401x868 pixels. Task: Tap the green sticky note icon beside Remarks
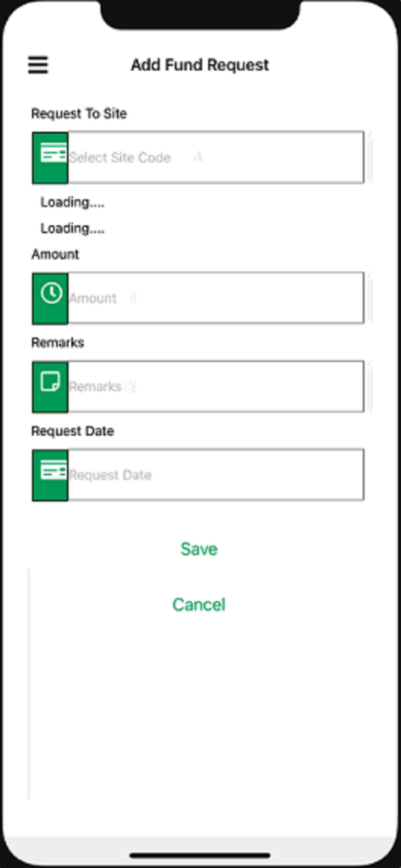point(50,387)
